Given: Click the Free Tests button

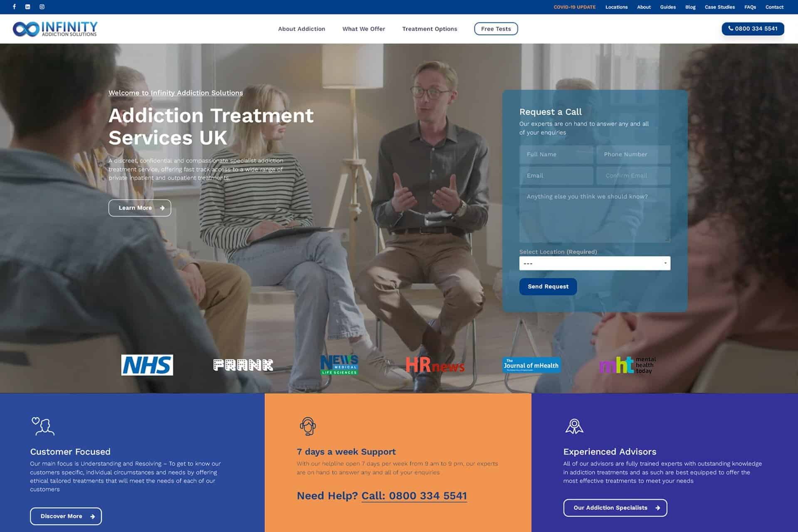Looking at the screenshot, I should click(496, 29).
